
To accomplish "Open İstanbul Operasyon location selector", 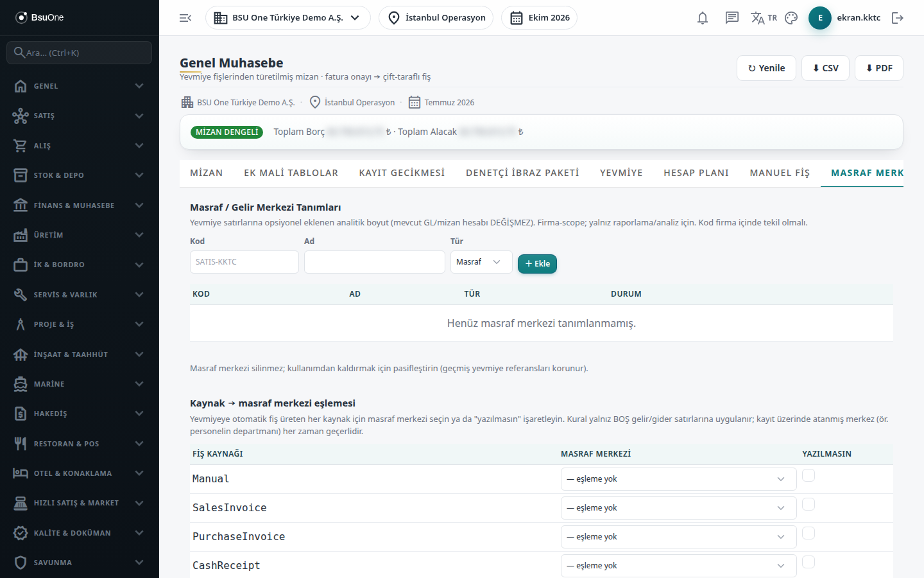I will pyautogui.click(x=436, y=18).
